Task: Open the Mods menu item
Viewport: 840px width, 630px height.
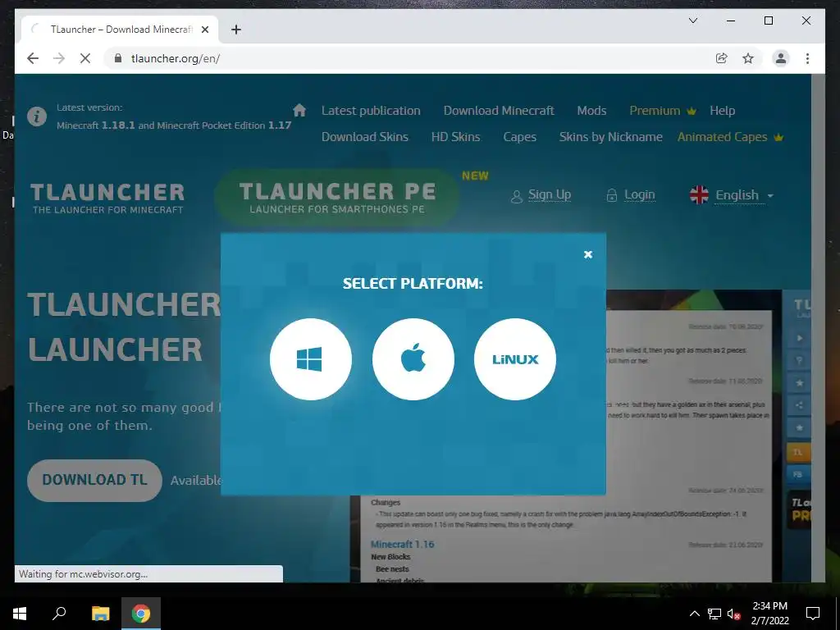Action: coord(591,111)
